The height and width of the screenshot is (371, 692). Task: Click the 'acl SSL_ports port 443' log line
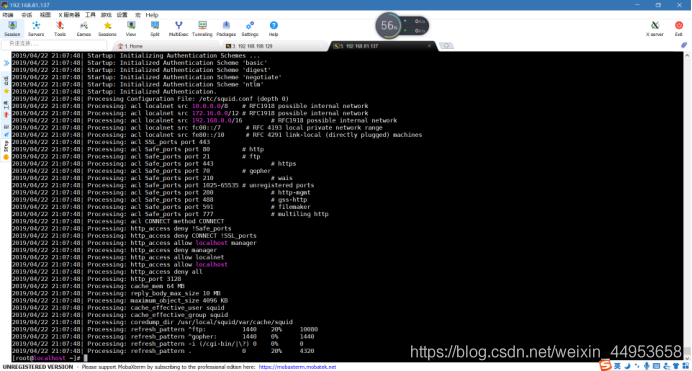(111, 142)
